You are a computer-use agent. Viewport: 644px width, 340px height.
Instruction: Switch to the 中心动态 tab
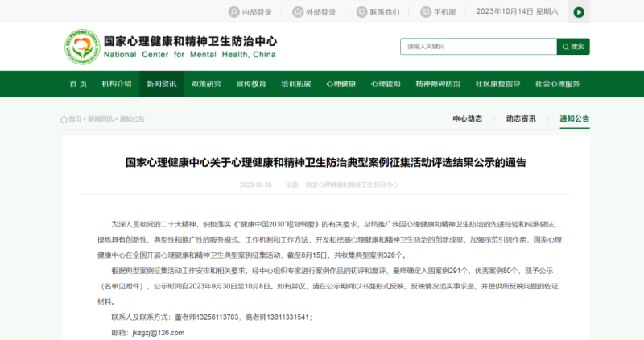pyautogui.click(x=467, y=118)
